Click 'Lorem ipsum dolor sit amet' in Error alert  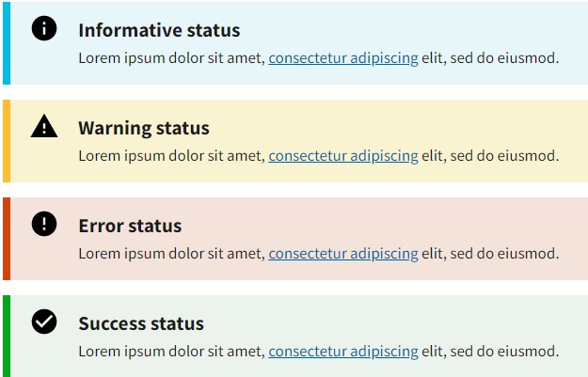coord(172,254)
